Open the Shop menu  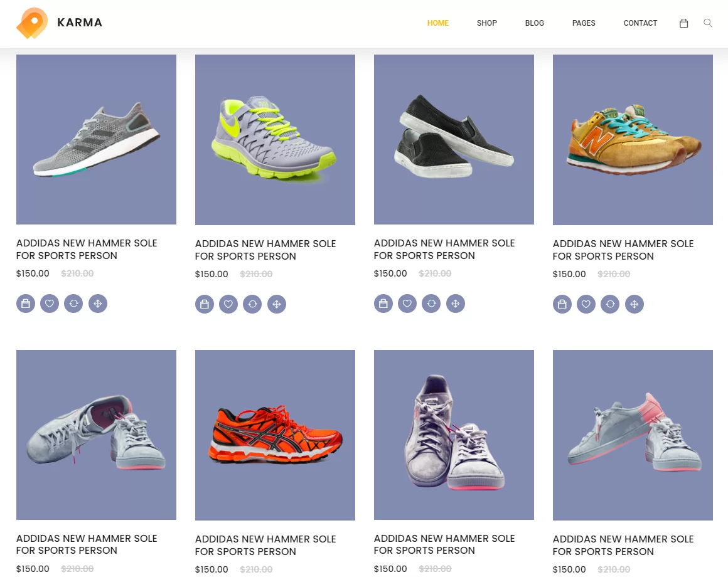coord(486,23)
